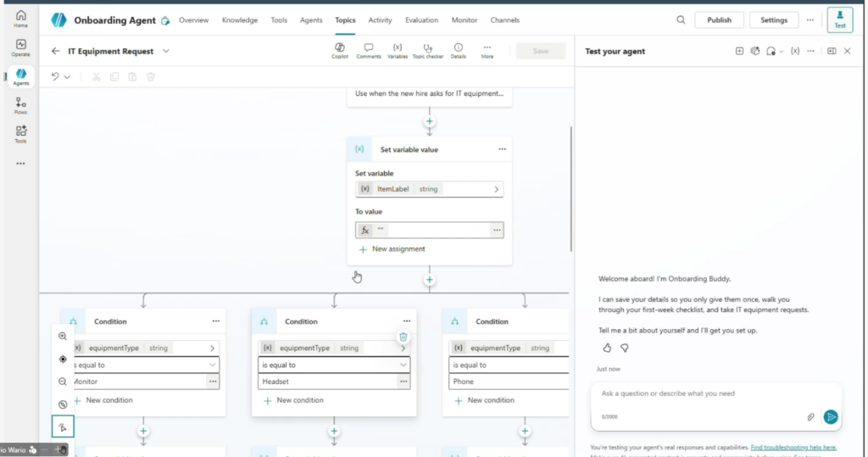Give thumbs down to welcome message
Viewport: 868px width, 457px height.
(x=625, y=348)
